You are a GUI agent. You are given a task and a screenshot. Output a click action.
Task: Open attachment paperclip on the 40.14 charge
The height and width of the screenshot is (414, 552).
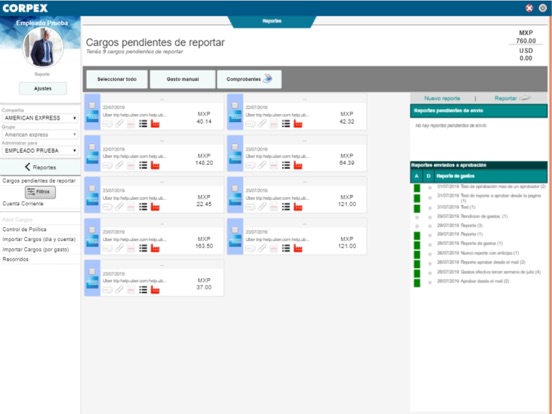(x=120, y=124)
